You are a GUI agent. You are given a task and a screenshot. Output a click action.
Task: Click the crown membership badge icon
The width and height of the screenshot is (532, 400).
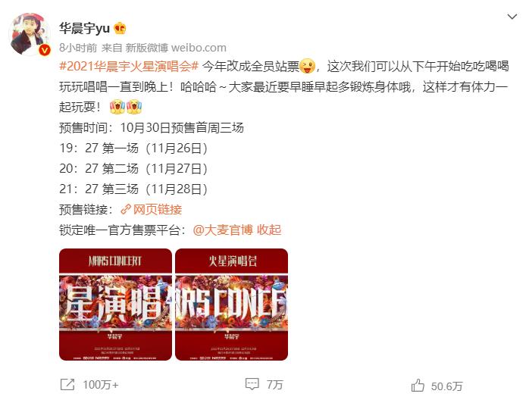click(x=120, y=28)
